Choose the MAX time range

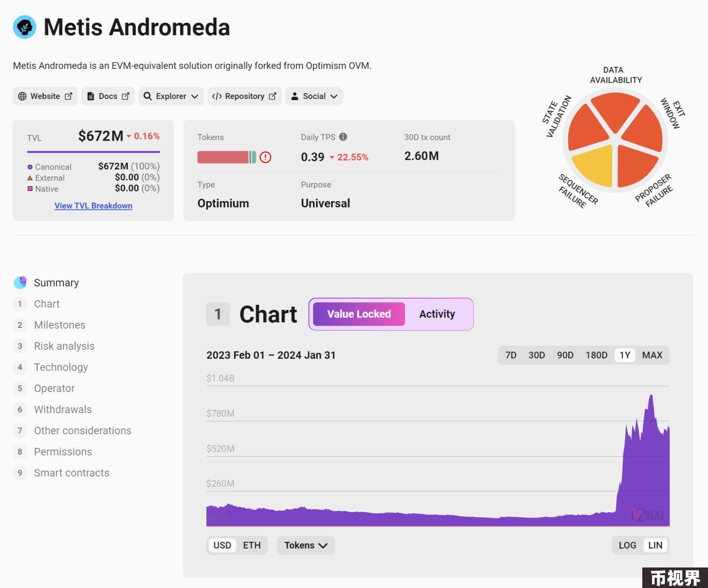coord(652,355)
